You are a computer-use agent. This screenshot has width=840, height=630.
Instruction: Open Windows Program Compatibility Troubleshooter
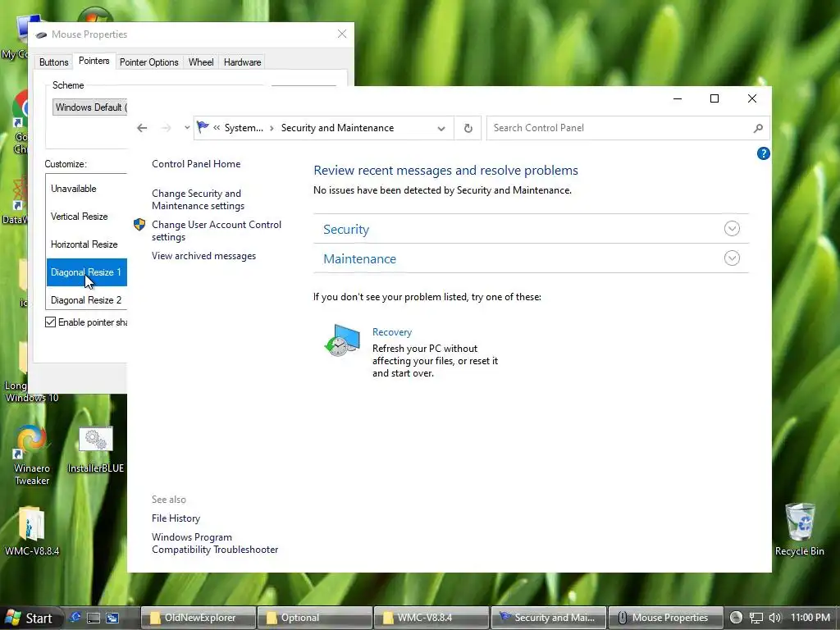click(215, 543)
